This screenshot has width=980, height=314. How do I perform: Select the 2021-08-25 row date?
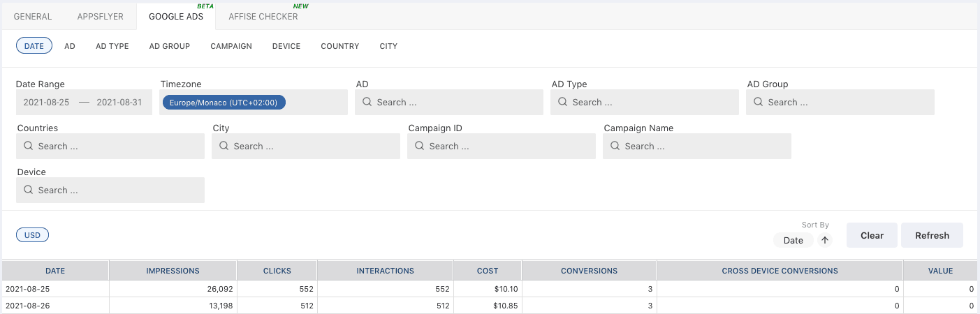(27, 289)
